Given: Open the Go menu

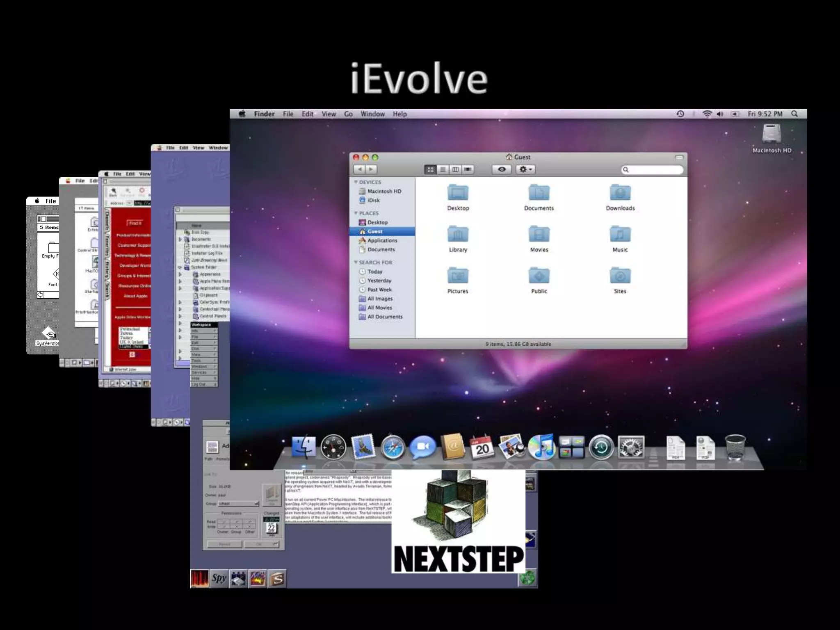Looking at the screenshot, I should point(348,114).
